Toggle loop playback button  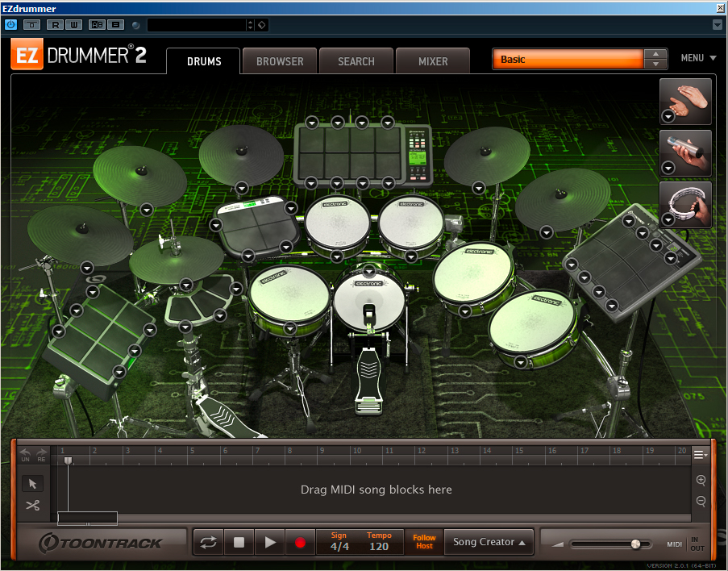[209, 542]
